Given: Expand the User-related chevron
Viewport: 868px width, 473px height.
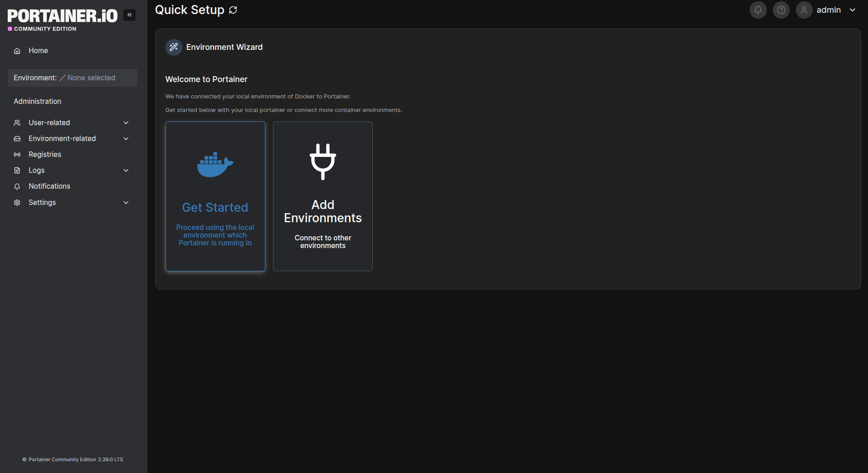Looking at the screenshot, I should click(x=126, y=123).
